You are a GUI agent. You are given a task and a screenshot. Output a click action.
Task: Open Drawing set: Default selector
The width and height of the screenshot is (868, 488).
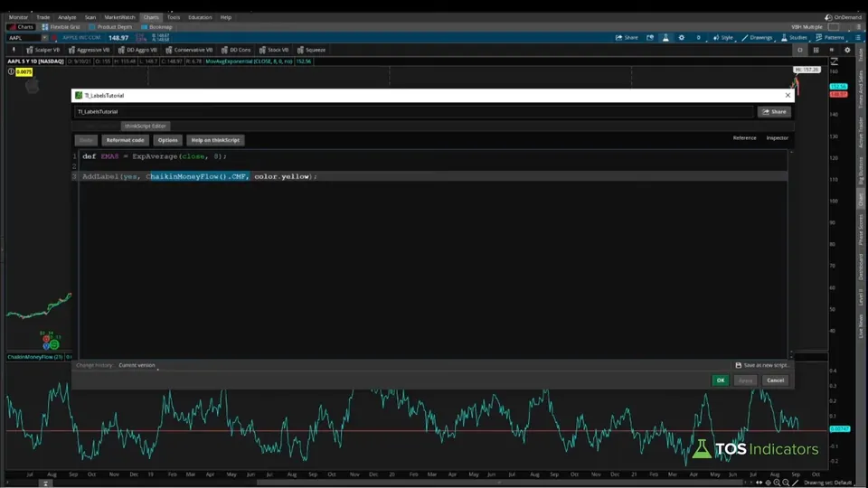pos(830,483)
